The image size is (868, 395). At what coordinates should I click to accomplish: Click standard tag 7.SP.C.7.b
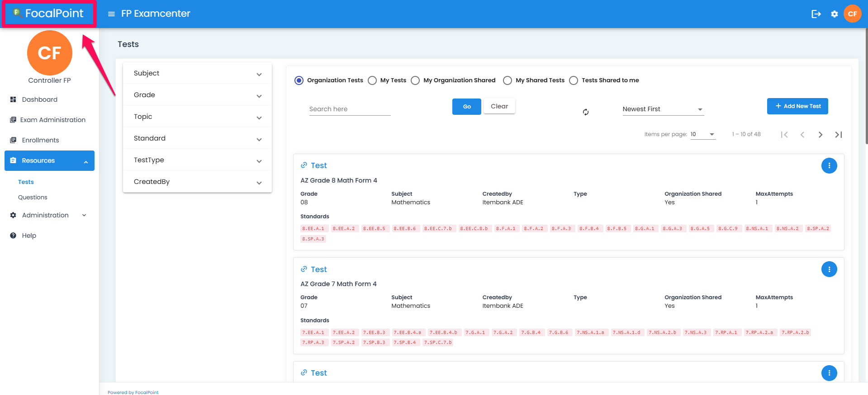(x=438, y=343)
